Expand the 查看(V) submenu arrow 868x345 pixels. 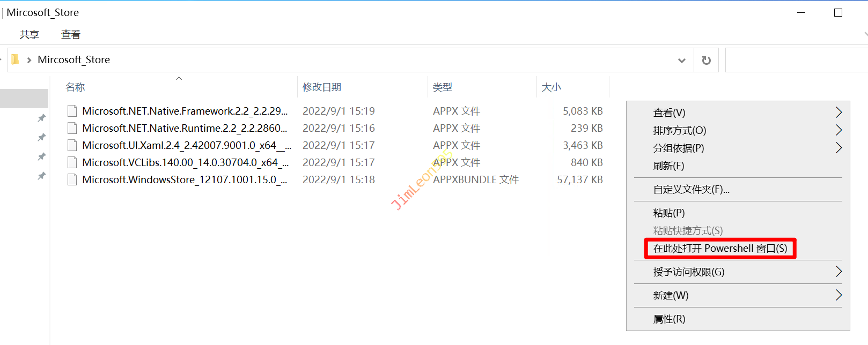point(838,112)
